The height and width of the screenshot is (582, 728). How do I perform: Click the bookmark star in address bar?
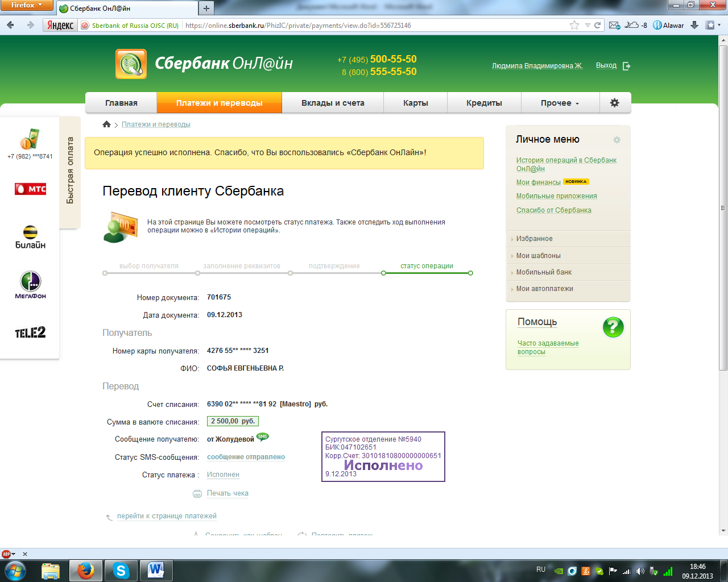click(574, 25)
